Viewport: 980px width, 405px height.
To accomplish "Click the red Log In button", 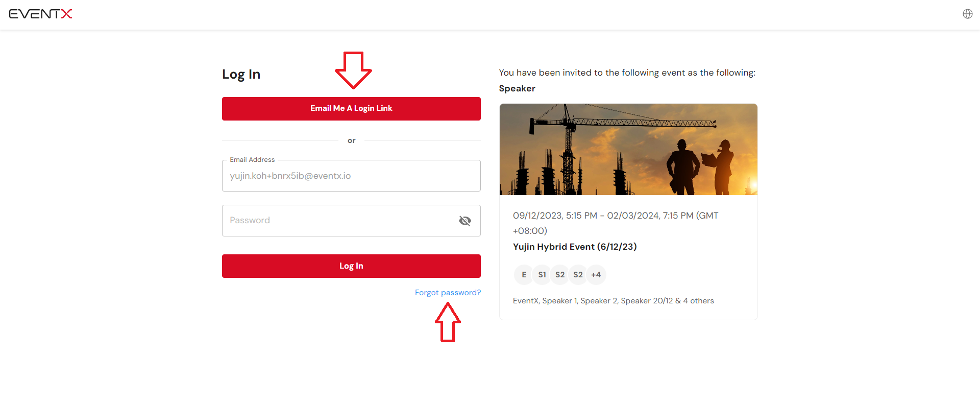I will point(351,266).
